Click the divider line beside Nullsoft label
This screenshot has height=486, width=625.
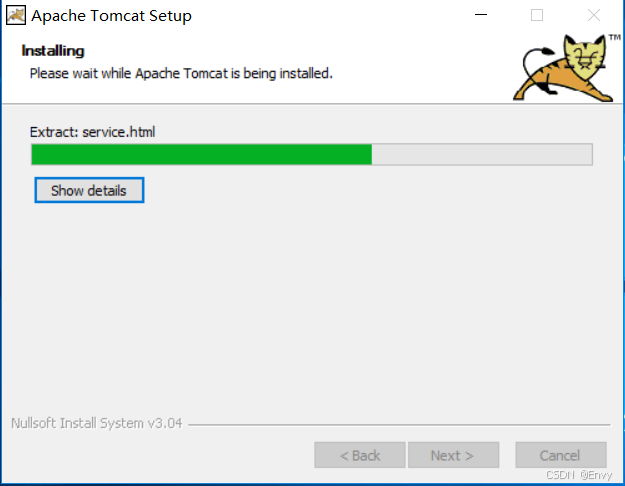coord(399,425)
